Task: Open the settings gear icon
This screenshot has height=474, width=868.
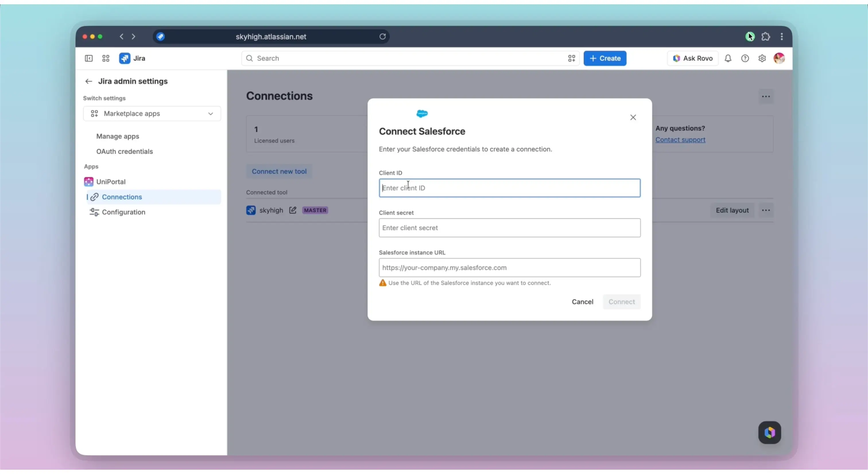Action: (762, 58)
